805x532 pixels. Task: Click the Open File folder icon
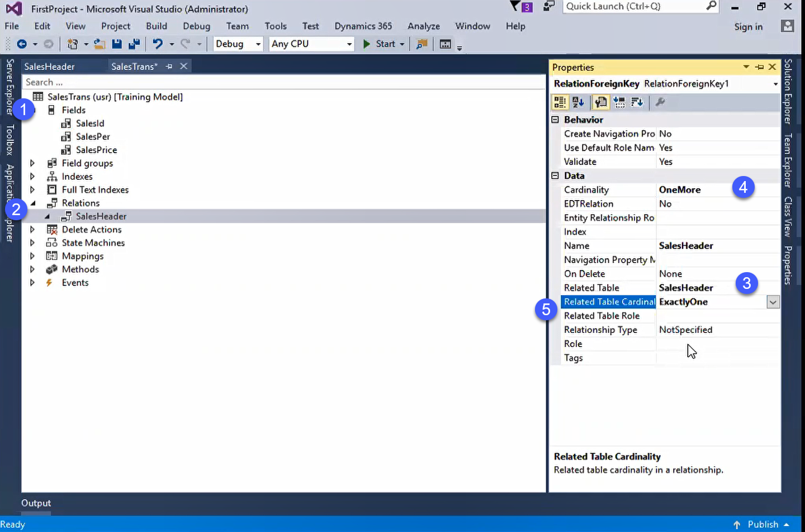click(100, 44)
